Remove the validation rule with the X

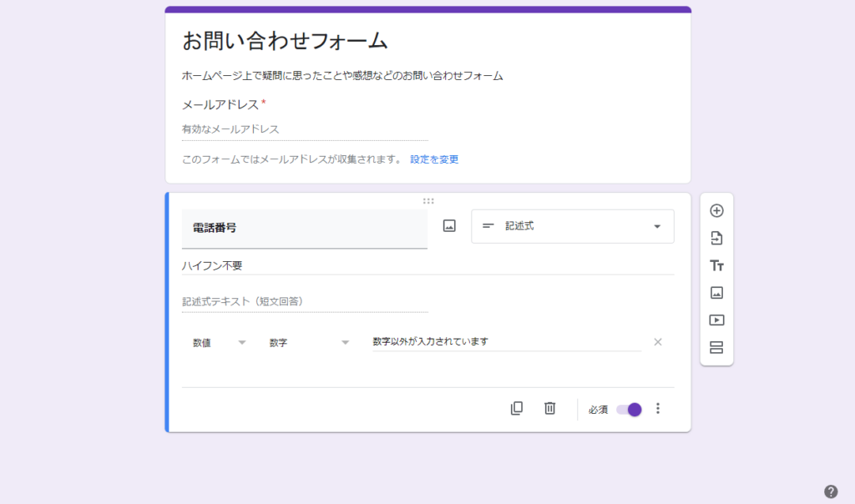pos(658,342)
